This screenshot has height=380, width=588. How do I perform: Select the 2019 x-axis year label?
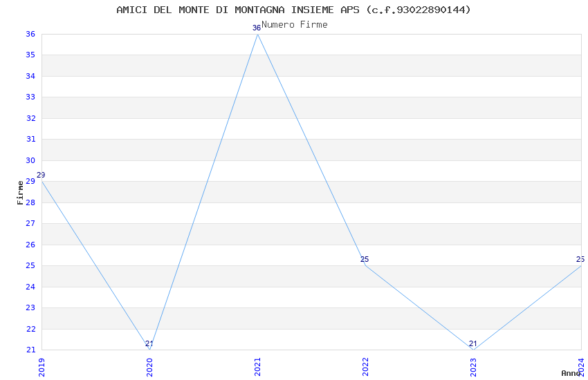[42, 367]
